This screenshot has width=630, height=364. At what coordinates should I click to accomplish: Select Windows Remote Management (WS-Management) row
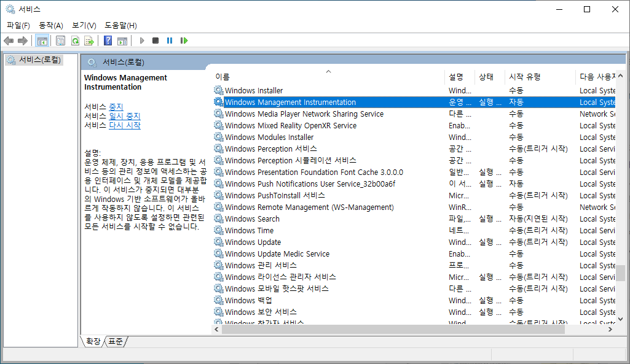(x=414, y=207)
